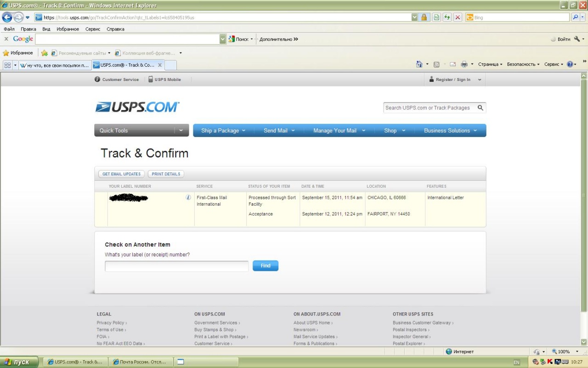Click the Read Mail envelope icon
This screenshot has width=588, height=368.
[452, 64]
